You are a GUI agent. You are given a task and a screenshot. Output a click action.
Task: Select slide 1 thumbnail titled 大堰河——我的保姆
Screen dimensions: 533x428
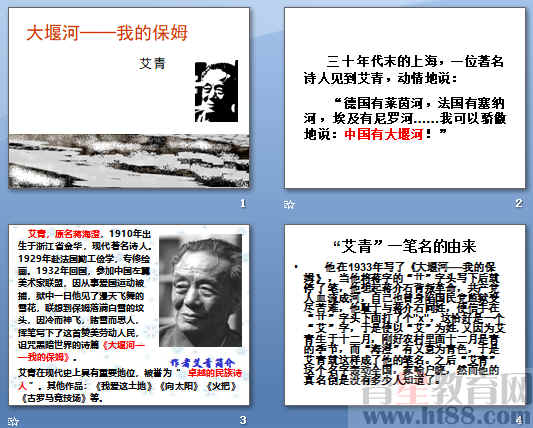click(x=129, y=98)
